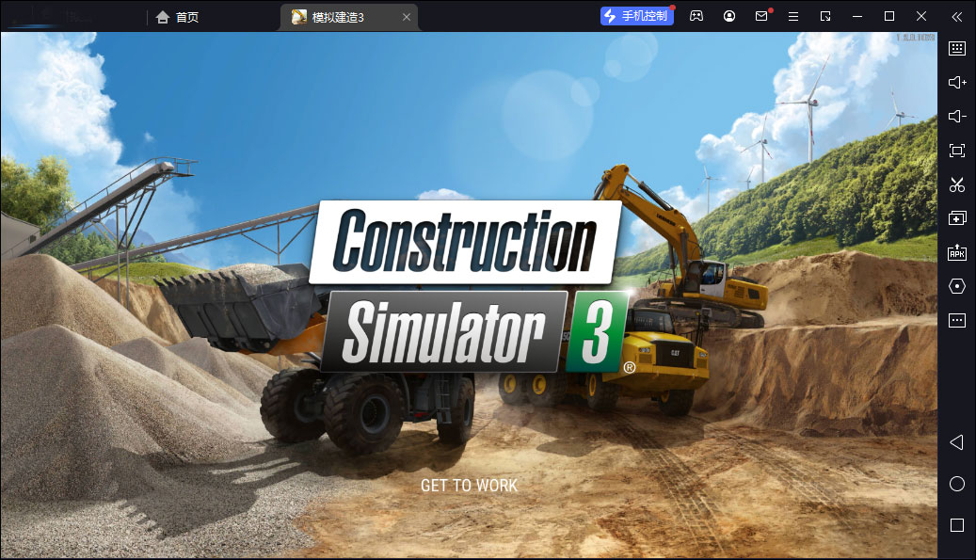Maximize the emulator window

(889, 16)
